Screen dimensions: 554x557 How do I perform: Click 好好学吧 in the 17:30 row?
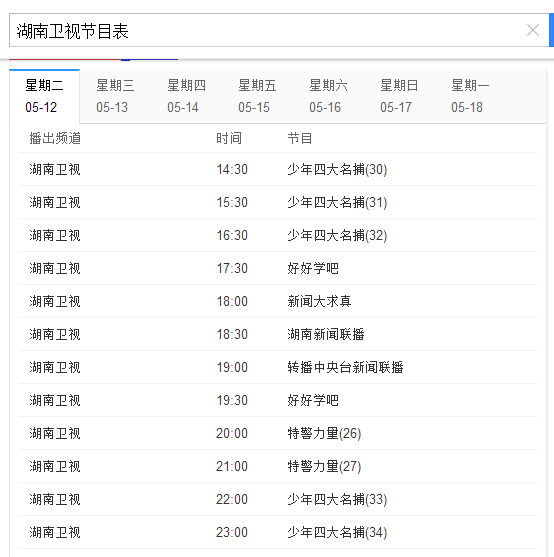pyautogui.click(x=313, y=269)
